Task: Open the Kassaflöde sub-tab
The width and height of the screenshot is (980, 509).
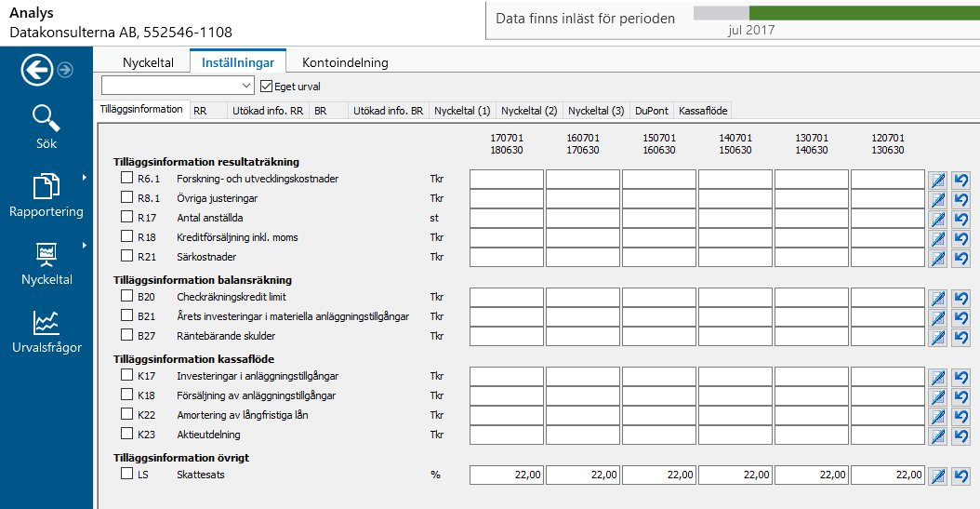Action: coord(703,111)
